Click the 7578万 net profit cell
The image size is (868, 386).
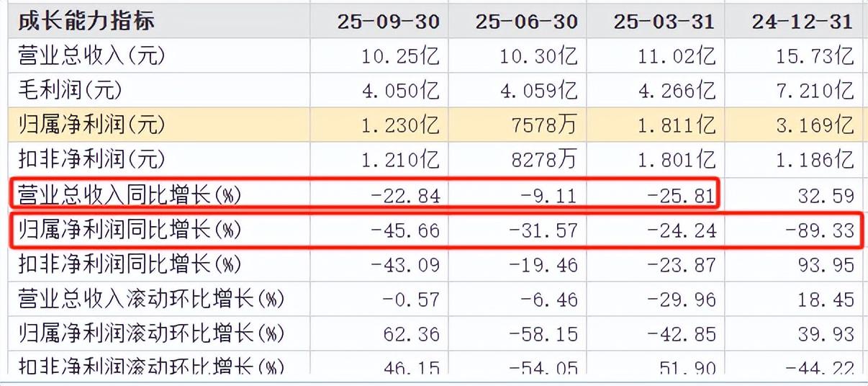click(546, 125)
